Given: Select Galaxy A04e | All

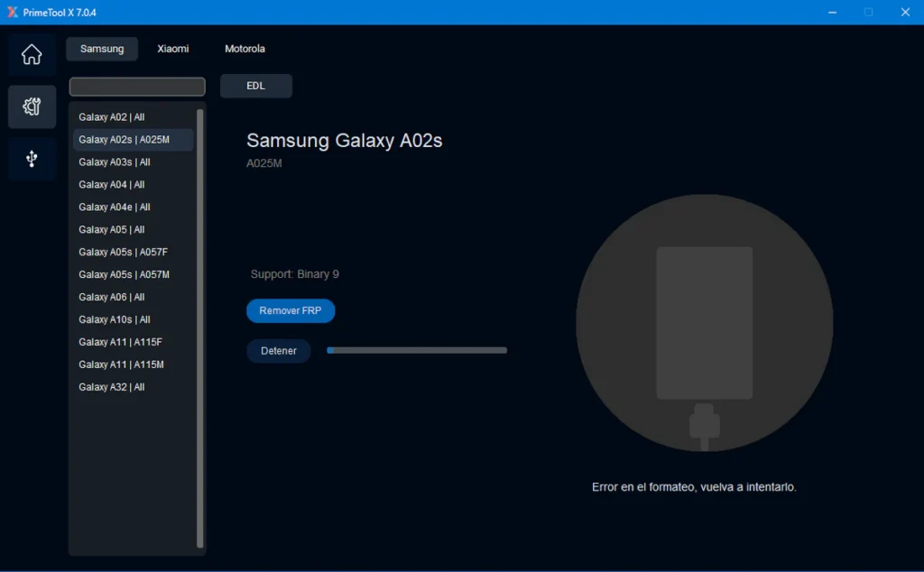Looking at the screenshot, I should 134,208.
